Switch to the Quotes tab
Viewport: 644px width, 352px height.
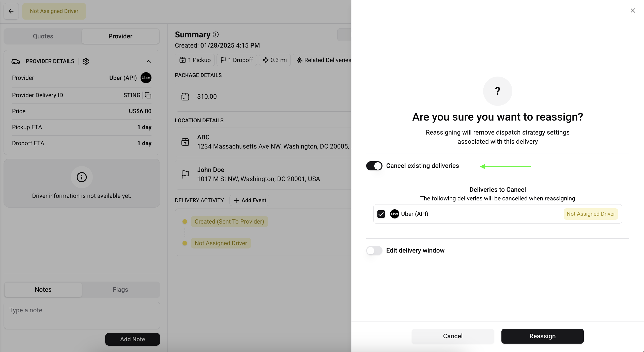(43, 36)
